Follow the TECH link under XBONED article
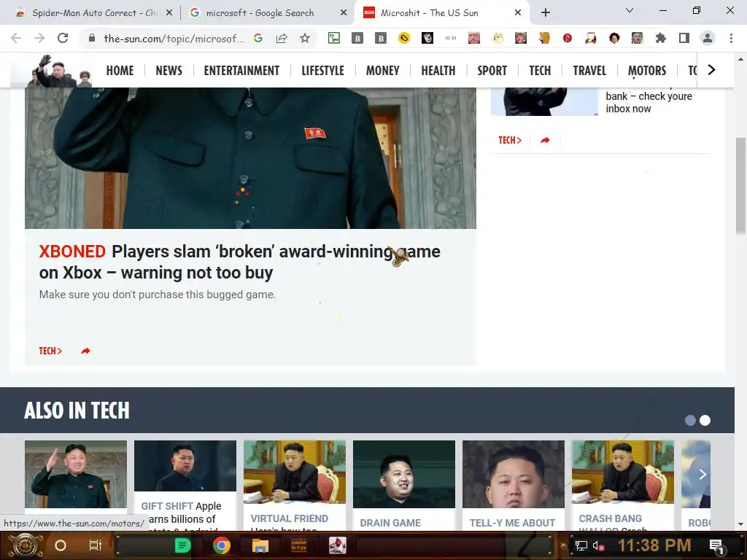747x560 pixels. (50, 351)
